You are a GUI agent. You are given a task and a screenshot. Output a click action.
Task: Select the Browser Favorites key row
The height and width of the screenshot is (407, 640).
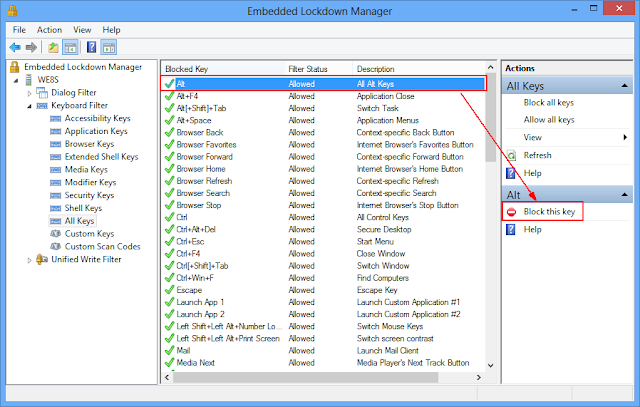[323, 145]
